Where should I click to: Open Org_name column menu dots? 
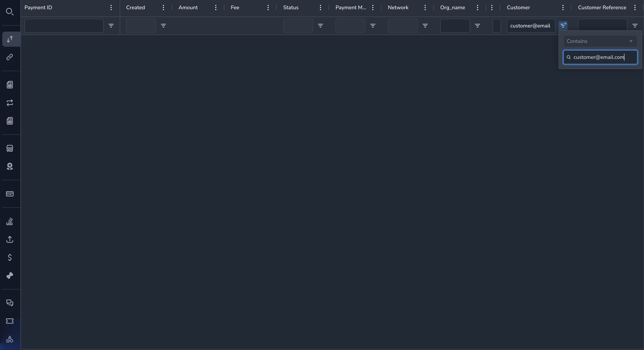click(478, 8)
